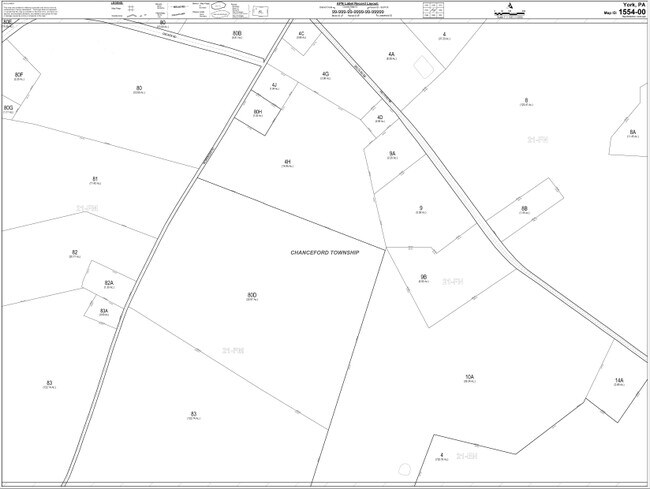Click the Legend heading in header
Viewport: 650px width, 489px height.
[x=116, y=4]
